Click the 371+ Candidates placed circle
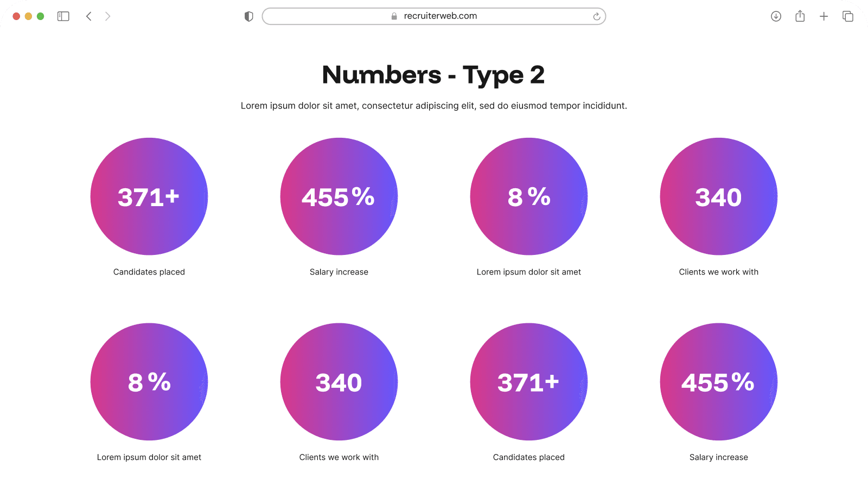The width and height of the screenshot is (868, 486). [149, 197]
